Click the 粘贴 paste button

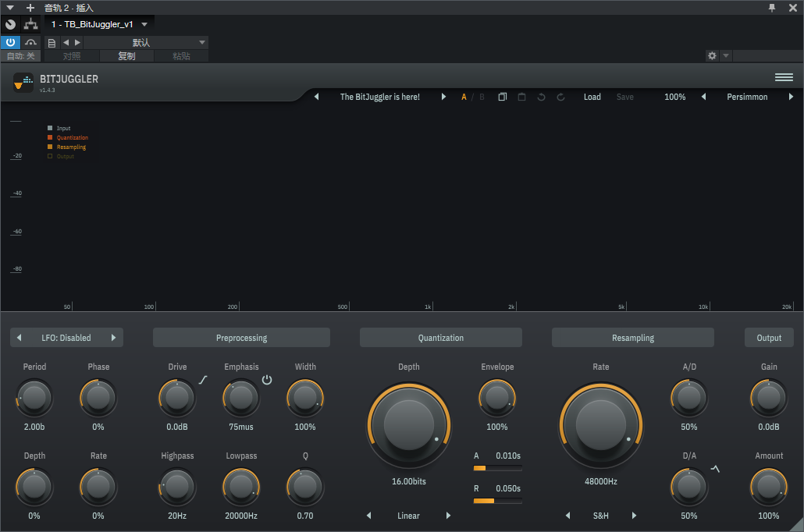182,56
